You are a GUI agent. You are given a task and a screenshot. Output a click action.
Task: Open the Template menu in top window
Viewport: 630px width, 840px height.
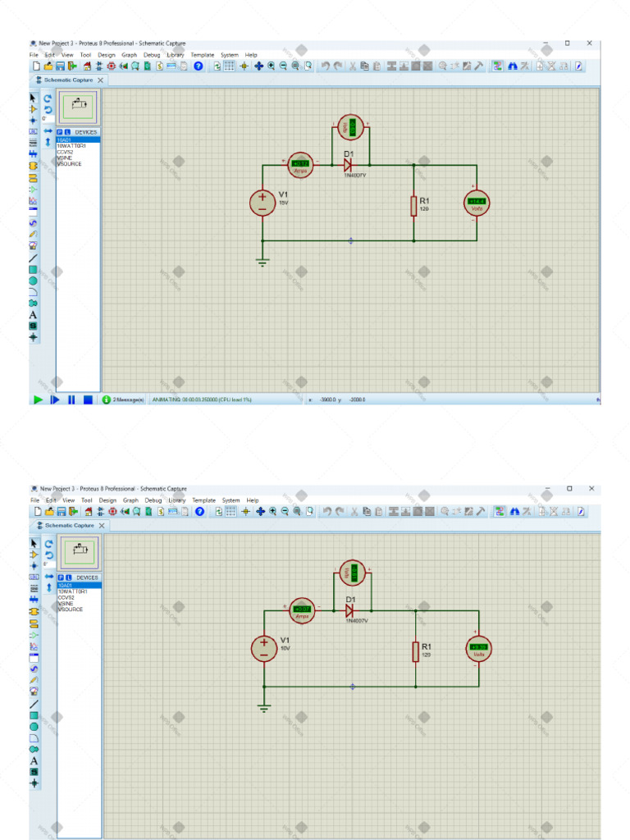[x=203, y=55]
